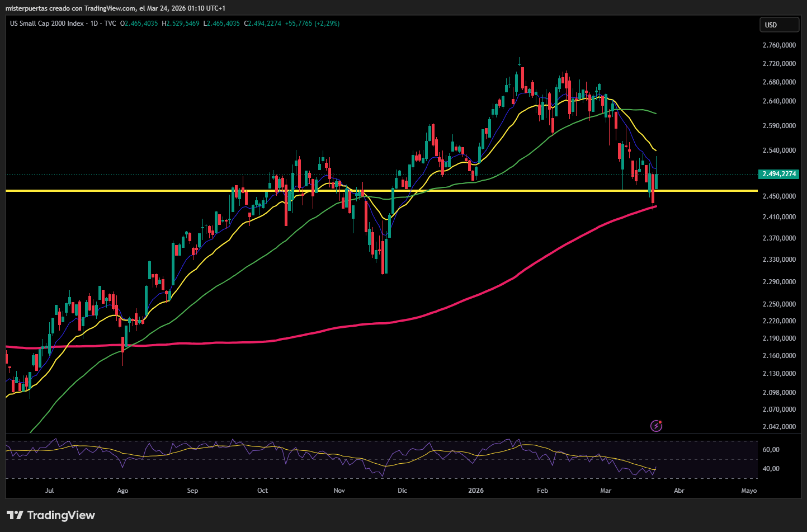807x532 pixels.
Task: Click the price axis label '2.370,0000'
Action: (779, 238)
